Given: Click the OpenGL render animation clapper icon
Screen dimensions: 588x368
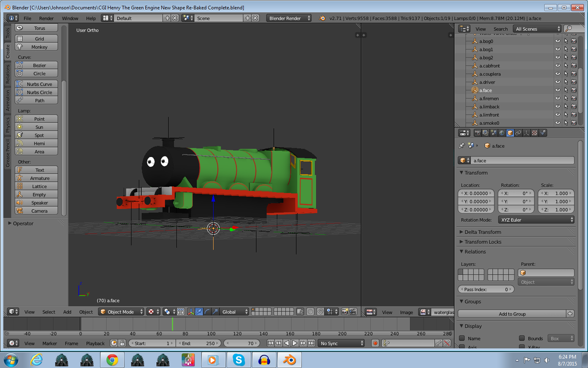Looking at the screenshot, I should pos(353,312).
